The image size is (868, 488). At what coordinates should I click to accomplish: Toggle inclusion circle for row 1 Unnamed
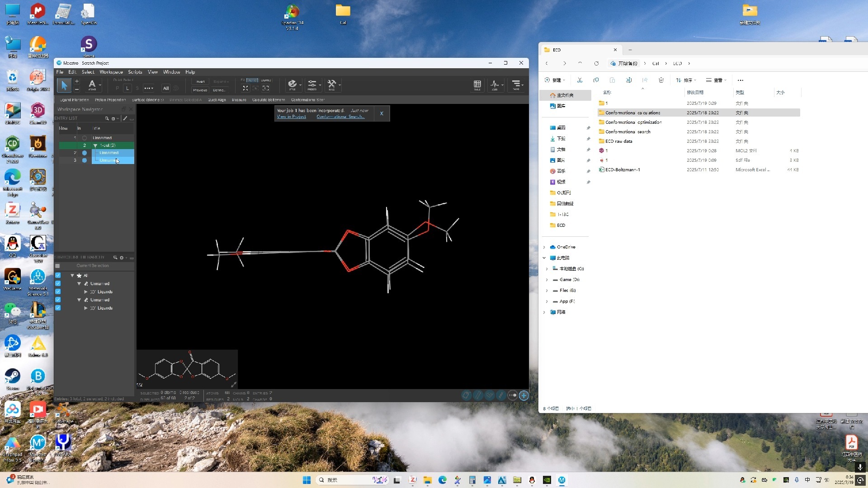84,138
